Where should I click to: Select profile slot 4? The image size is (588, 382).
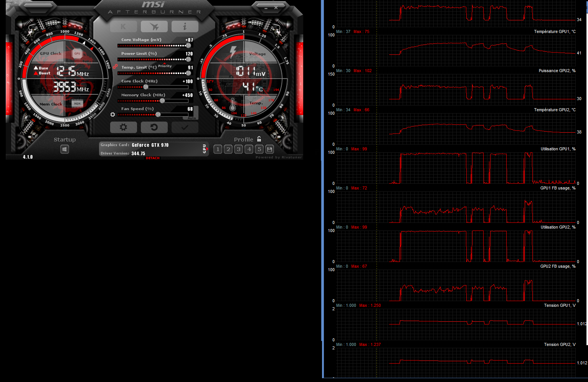coord(249,149)
